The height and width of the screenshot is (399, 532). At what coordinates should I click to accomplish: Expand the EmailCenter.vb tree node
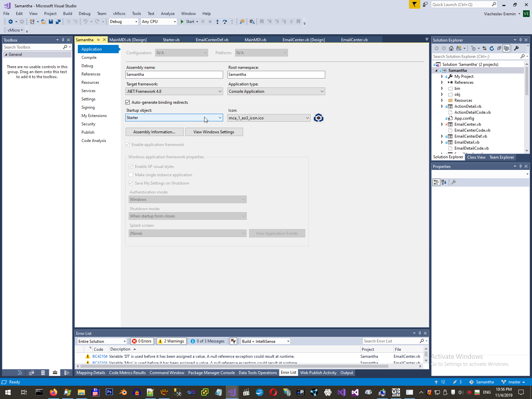point(442,124)
